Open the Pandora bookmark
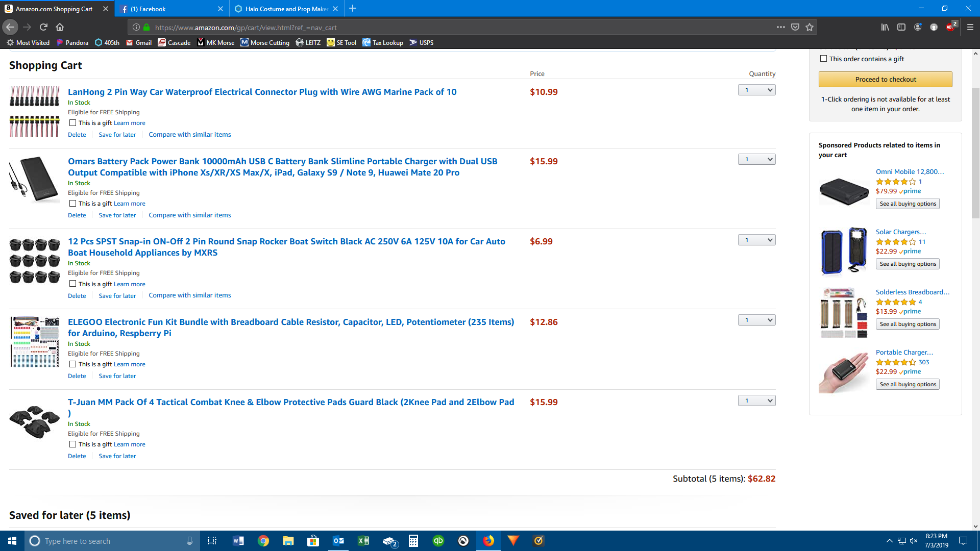Image resolution: width=980 pixels, height=551 pixels. (72, 42)
